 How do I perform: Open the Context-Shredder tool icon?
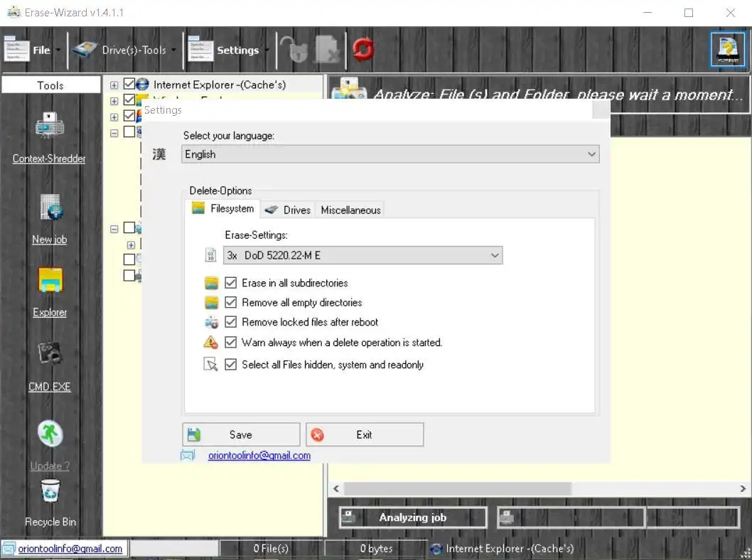[50, 125]
